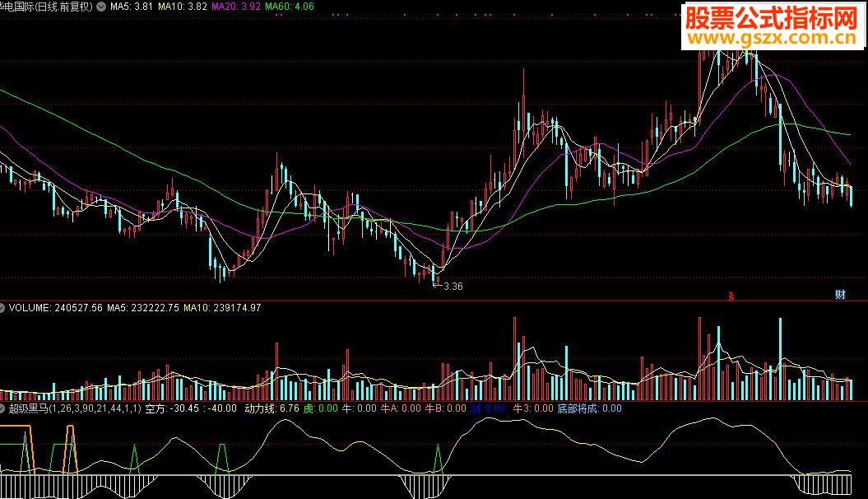Click the 牛3: 0.00 label

533,408
